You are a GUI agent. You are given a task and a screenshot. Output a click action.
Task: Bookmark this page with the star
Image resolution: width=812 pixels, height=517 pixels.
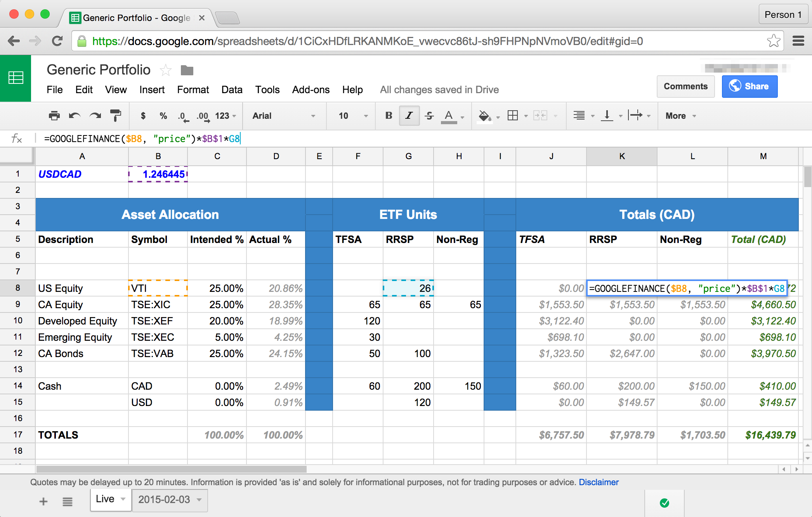774,41
